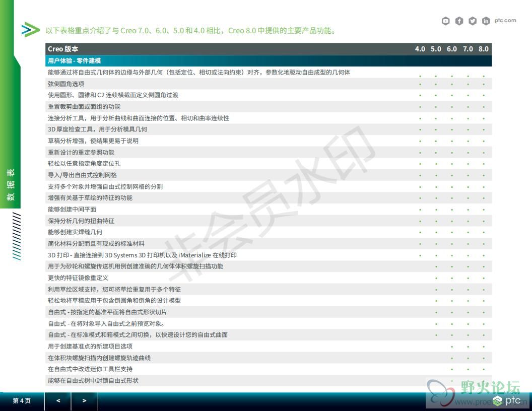Viewport: 532px width, 411px height.
Task: Go to previous page with < button
Action: point(58,401)
